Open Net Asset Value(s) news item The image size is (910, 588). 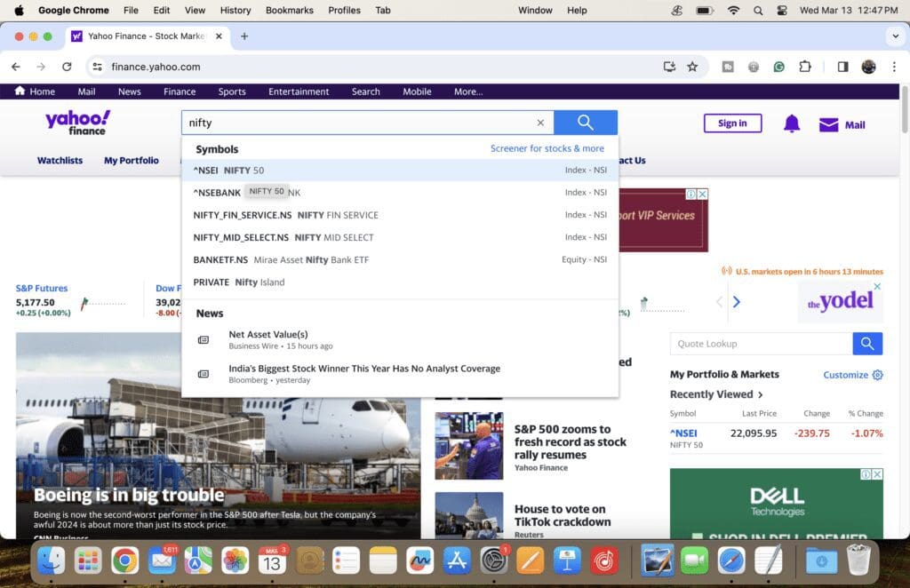tap(400, 340)
